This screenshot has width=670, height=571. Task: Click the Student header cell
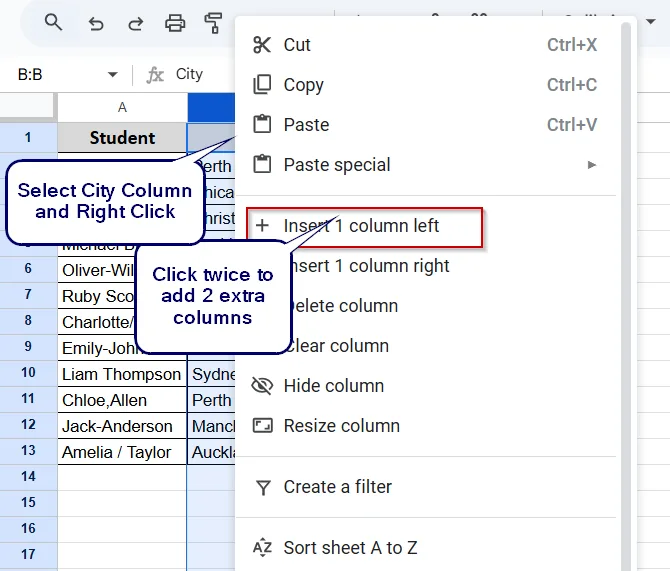tap(122, 138)
